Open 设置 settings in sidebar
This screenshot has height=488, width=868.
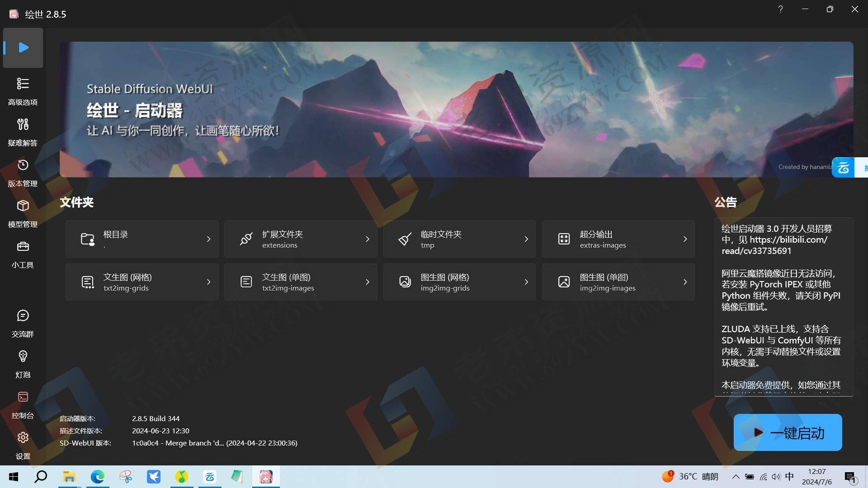23,445
